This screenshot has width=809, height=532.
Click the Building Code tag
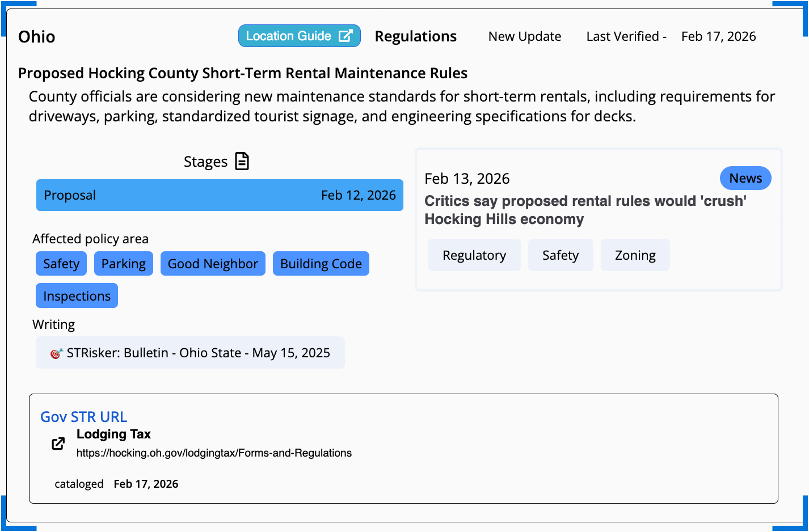(321, 264)
